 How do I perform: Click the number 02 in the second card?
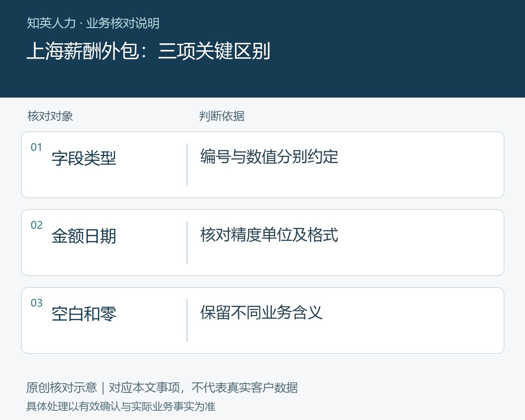click(x=36, y=225)
